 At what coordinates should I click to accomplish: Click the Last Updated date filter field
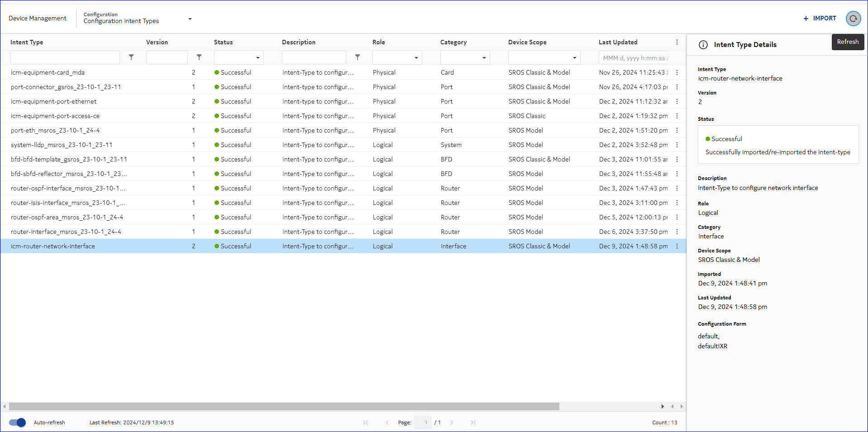click(634, 58)
